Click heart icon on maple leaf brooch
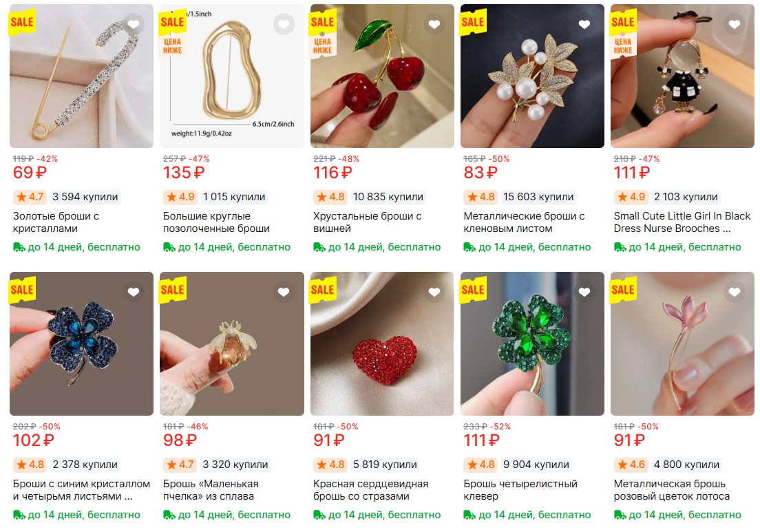760x532 pixels. tap(584, 25)
